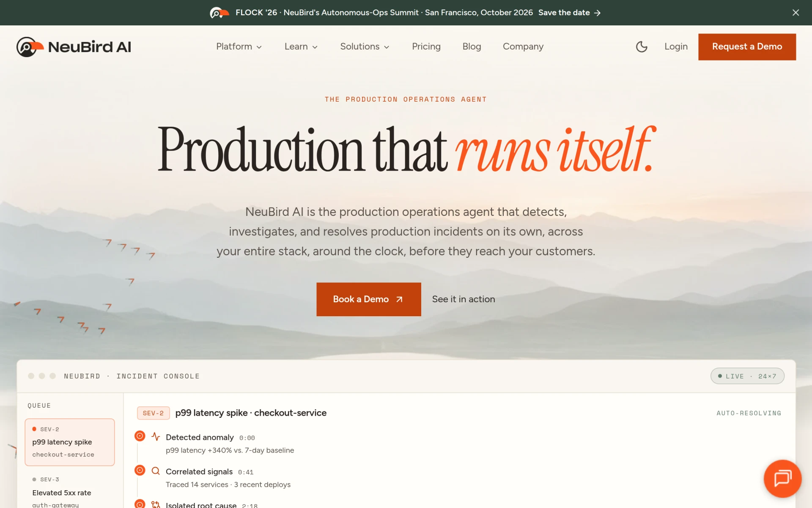Open the chat widget bubble
812x508 pixels.
tap(782, 478)
